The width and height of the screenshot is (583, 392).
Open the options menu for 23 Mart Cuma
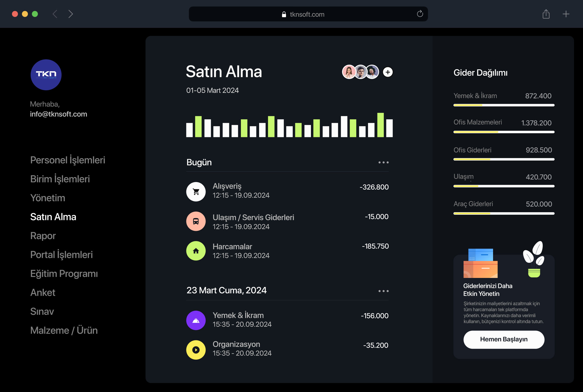(383, 291)
